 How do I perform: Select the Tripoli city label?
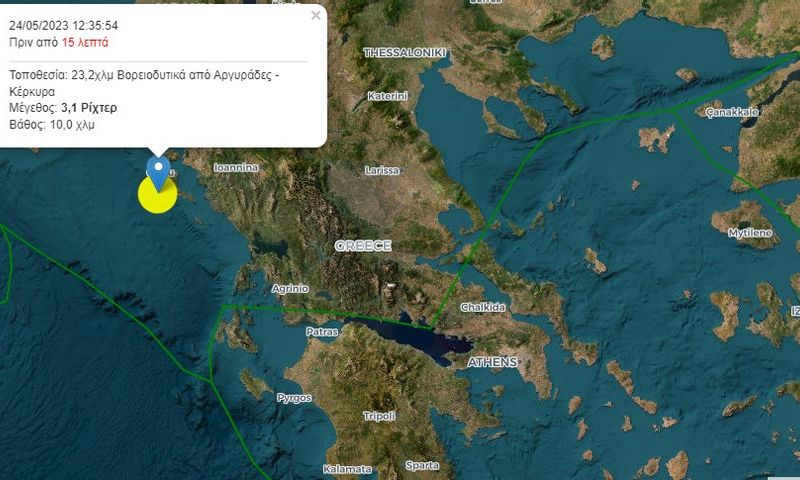[379, 416]
